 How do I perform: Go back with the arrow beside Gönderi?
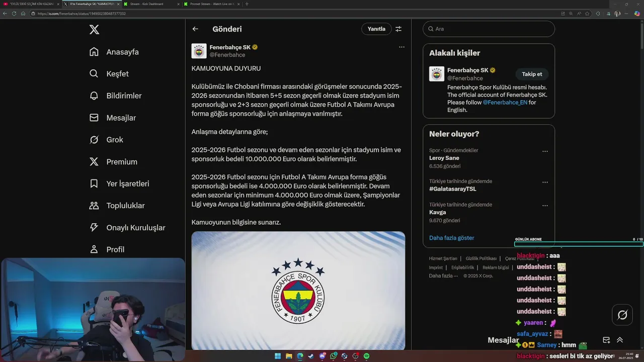click(x=195, y=29)
